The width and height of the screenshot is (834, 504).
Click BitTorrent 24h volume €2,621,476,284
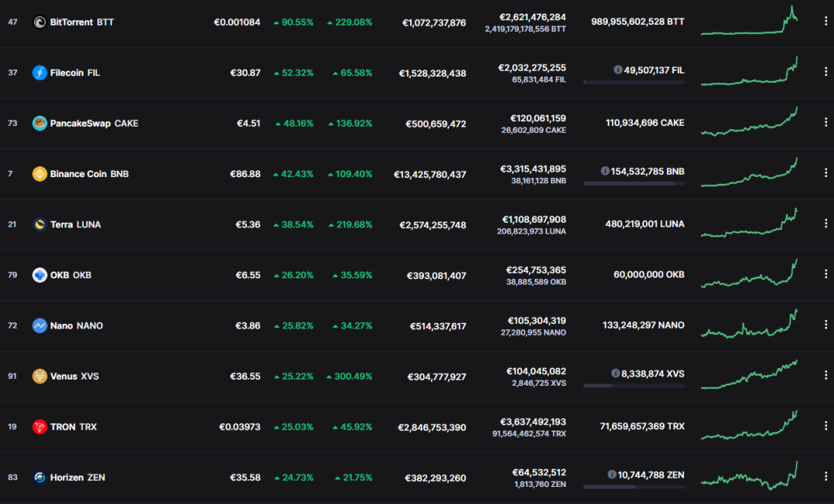532,17
